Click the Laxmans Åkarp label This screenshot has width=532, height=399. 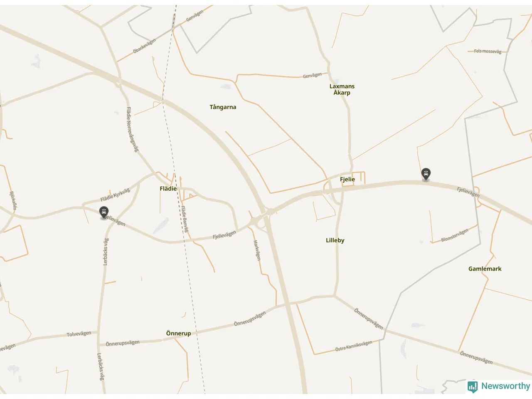click(342, 89)
